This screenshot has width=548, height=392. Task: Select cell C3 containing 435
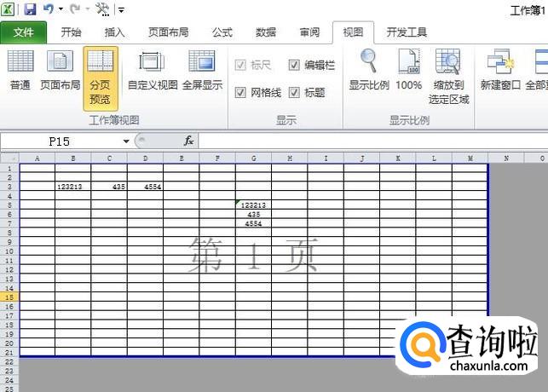click(109, 187)
